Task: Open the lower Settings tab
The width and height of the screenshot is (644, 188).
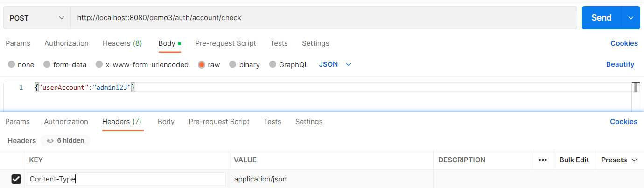Action: pos(309,122)
